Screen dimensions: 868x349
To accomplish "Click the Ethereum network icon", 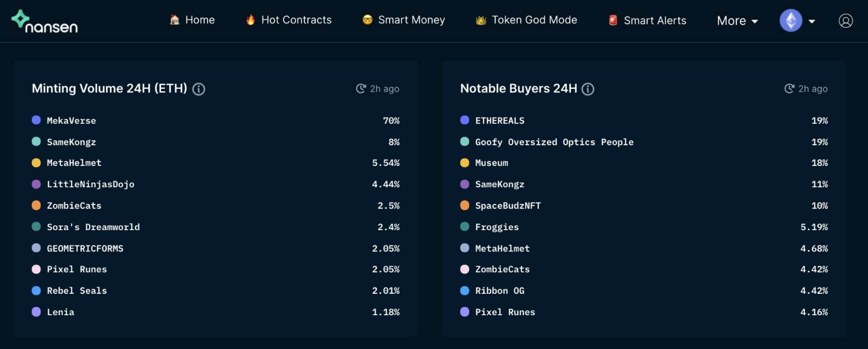I will [791, 21].
